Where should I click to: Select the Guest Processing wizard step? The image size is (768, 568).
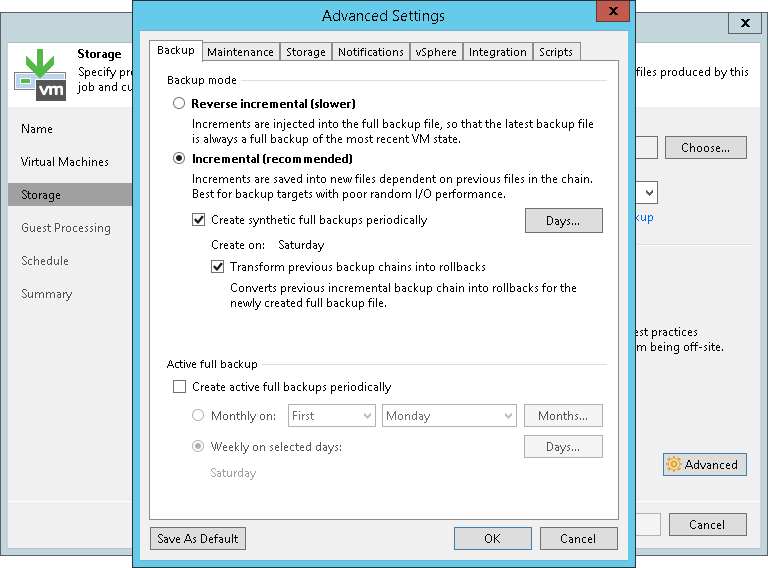[x=66, y=228]
